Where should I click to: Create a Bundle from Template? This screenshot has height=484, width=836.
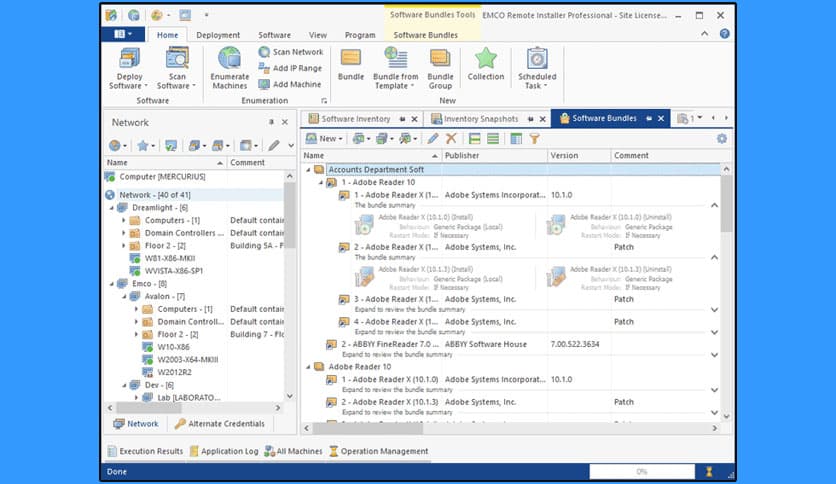tap(396, 68)
